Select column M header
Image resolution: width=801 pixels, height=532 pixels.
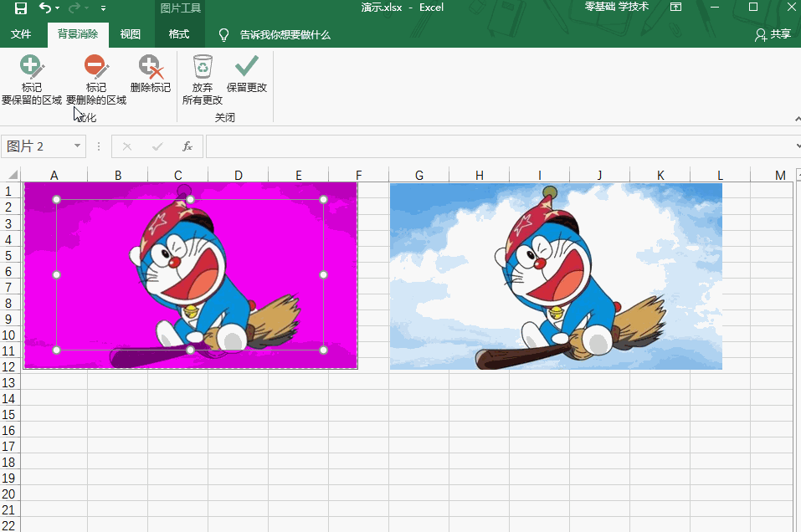pyautogui.click(x=780, y=176)
